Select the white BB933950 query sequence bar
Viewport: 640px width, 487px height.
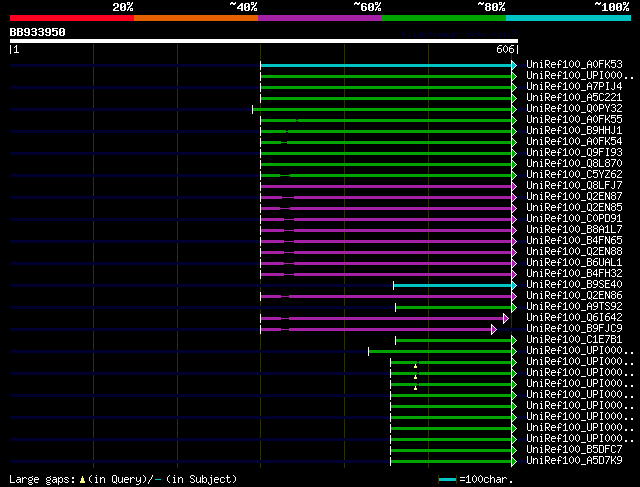[264, 41]
